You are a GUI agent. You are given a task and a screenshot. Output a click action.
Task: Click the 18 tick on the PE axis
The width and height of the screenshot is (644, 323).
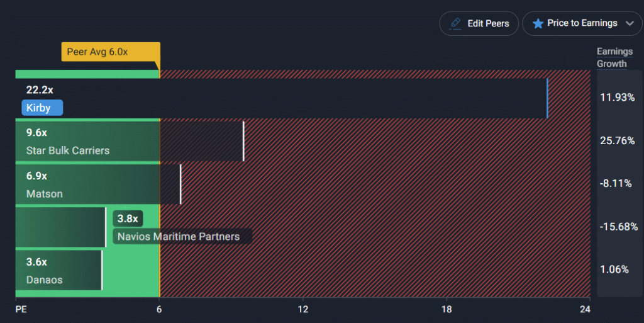(x=447, y=309)
